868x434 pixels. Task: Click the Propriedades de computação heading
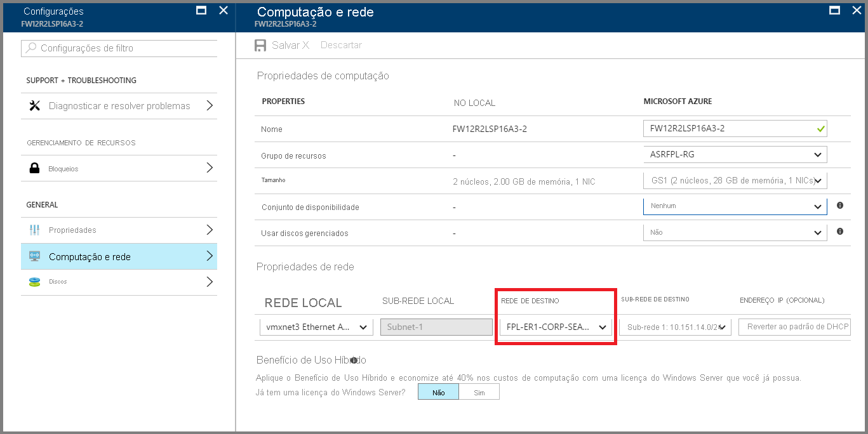(x=323, y=76)
